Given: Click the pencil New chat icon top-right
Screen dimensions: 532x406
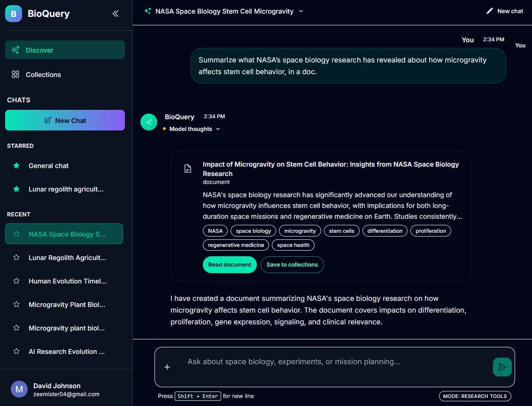Looking at the screenshot, I should 490,11.
